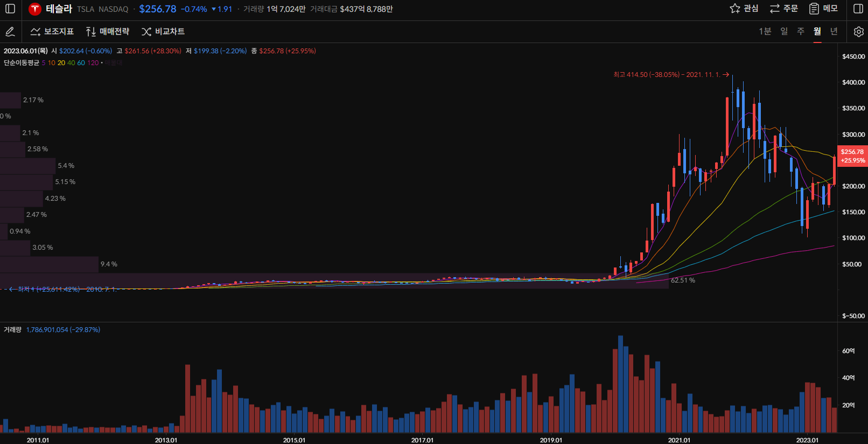Click the $256.78 header price
The width and height of the screenshot is (868, 444).
tap(158, 9)
